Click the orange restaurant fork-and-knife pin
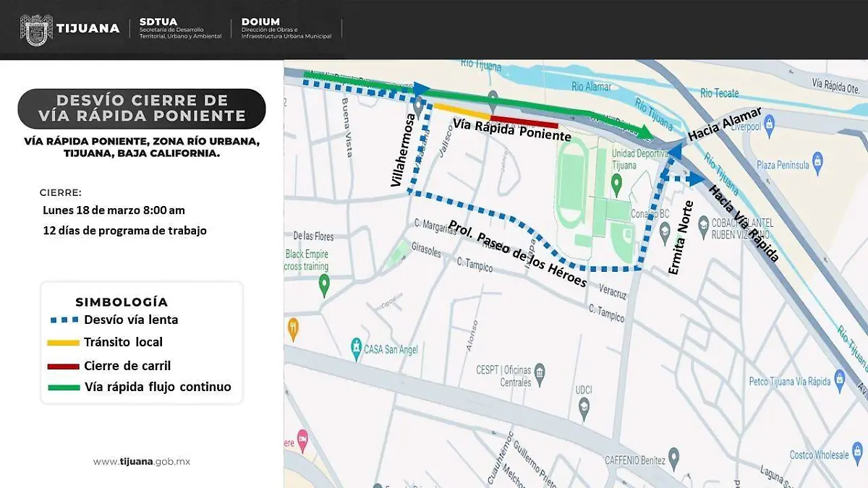Image resolution: width=868 pixels, height=488 pixels. tap(293, 329)
